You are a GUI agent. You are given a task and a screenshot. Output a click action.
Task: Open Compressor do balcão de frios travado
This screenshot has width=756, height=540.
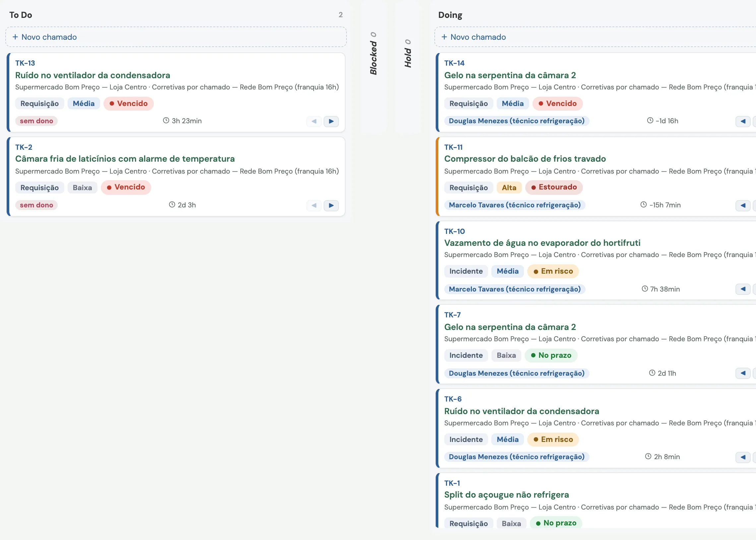point(525,159)
